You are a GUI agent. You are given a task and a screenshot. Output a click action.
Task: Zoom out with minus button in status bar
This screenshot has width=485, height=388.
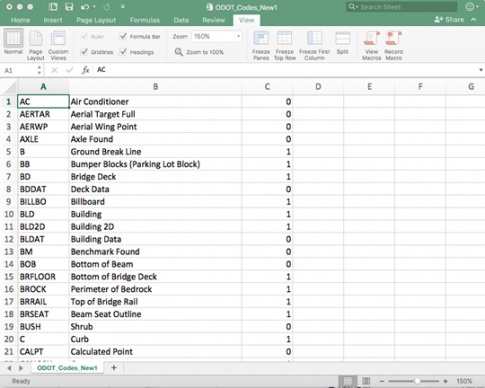click(x=382, y=381)
